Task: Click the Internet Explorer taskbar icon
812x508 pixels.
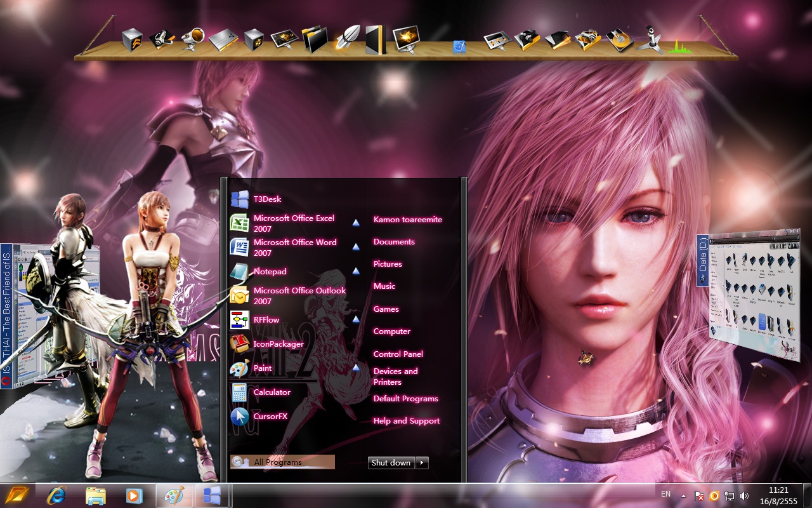Action: [57, 495]
